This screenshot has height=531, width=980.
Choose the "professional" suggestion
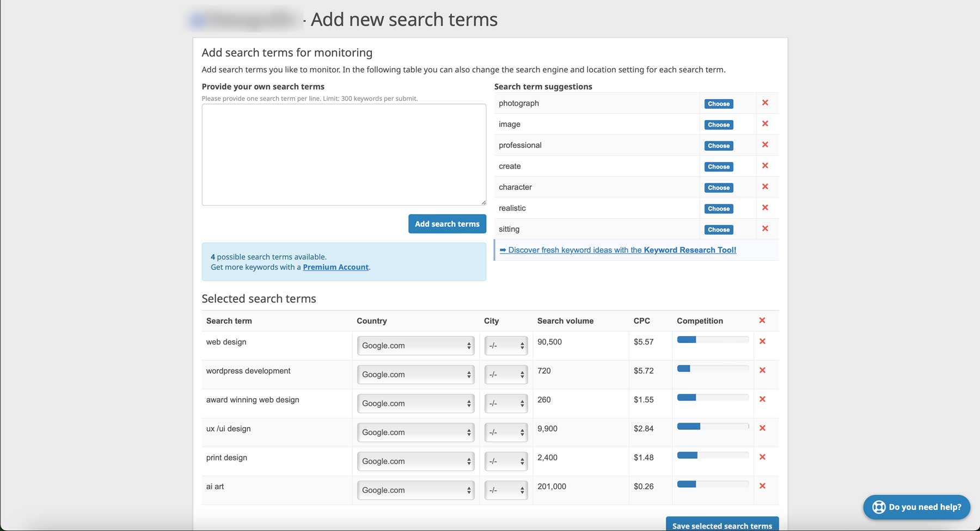click(x=719, y=145)
